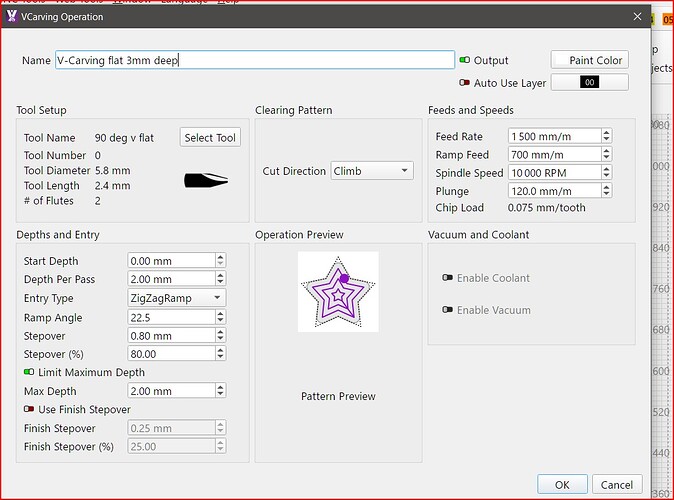Click the Plunge value field

pos(555,190)
